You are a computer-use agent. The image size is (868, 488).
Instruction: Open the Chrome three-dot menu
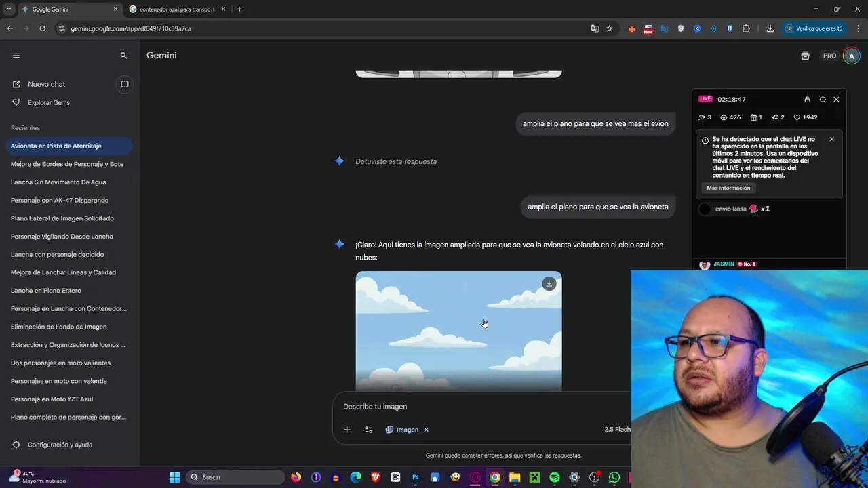(858, 28)
